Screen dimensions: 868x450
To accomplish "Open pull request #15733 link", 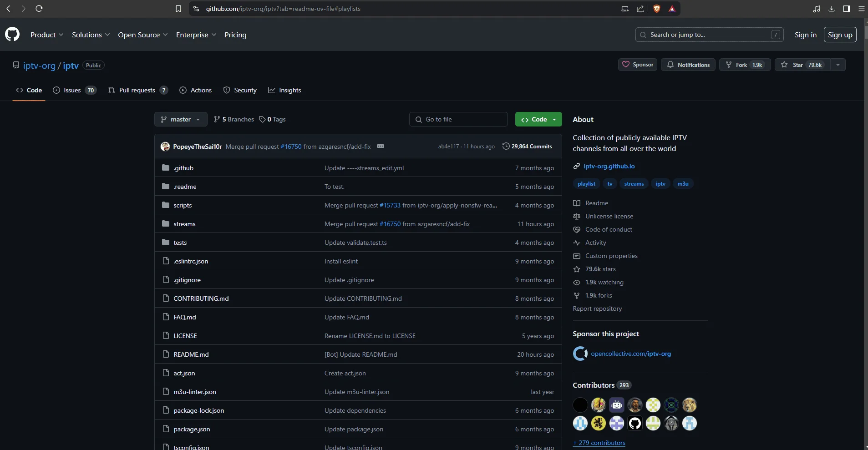I will (x=390, y=205).
